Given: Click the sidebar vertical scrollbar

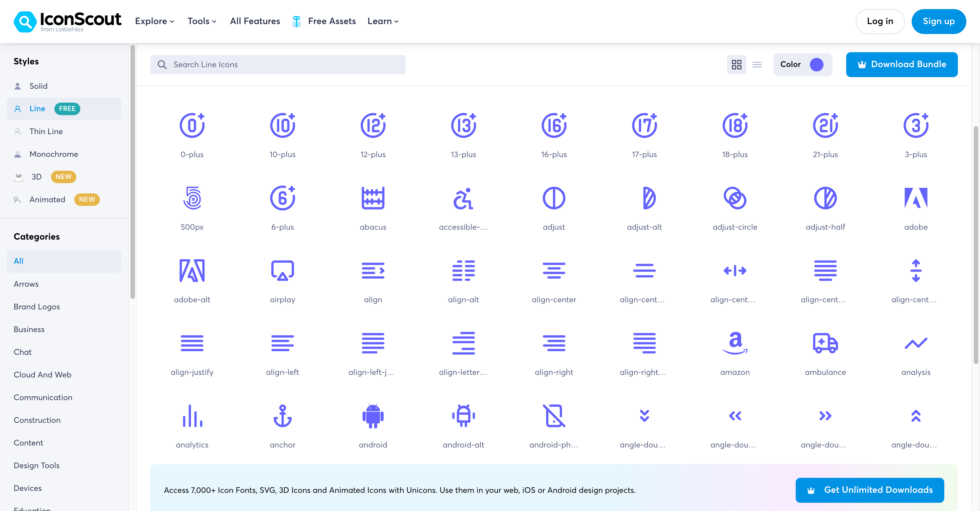Looking at the screenshot, I should [x=132, y=172].
